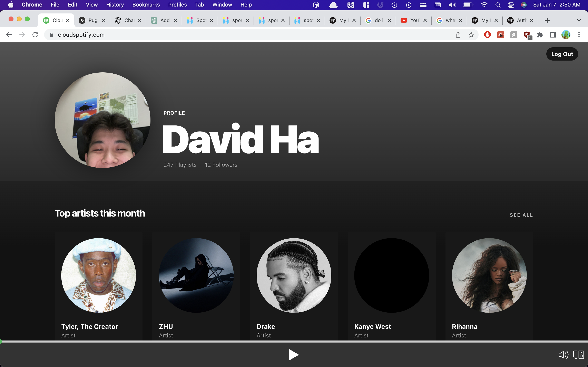Open the Chrome extensions puzzle icon

(540, 35)
